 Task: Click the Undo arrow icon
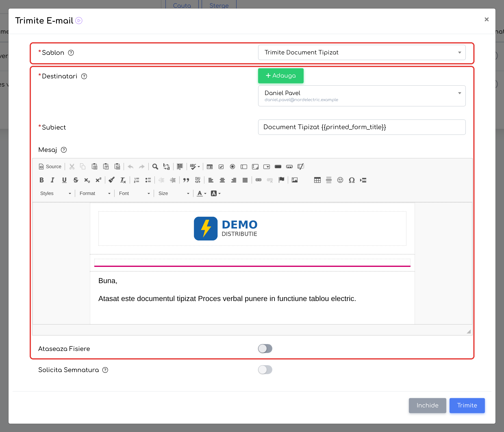pos(131,167)
